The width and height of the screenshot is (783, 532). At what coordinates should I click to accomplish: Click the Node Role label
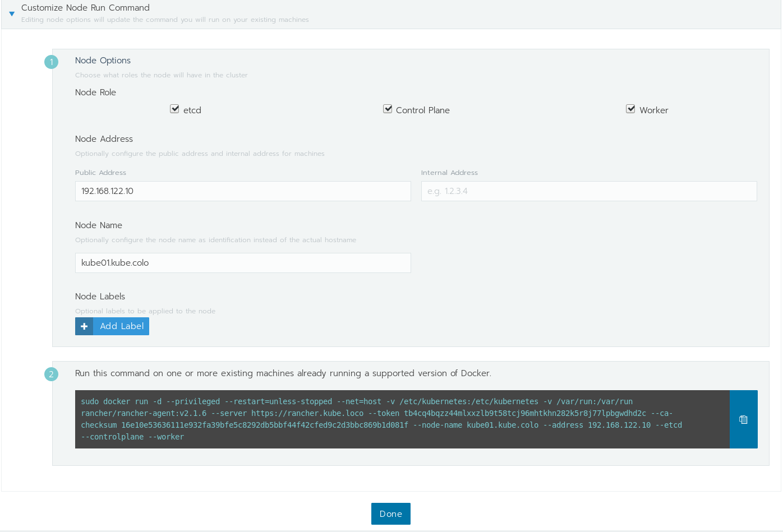95,92
